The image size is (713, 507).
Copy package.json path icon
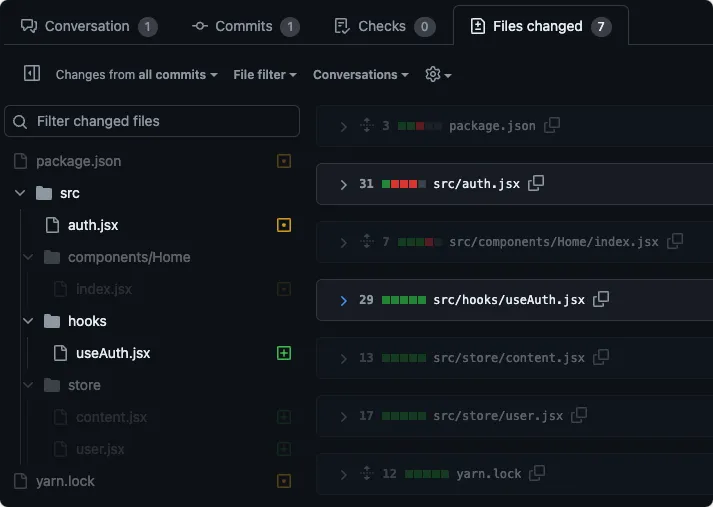pos(551,125)
